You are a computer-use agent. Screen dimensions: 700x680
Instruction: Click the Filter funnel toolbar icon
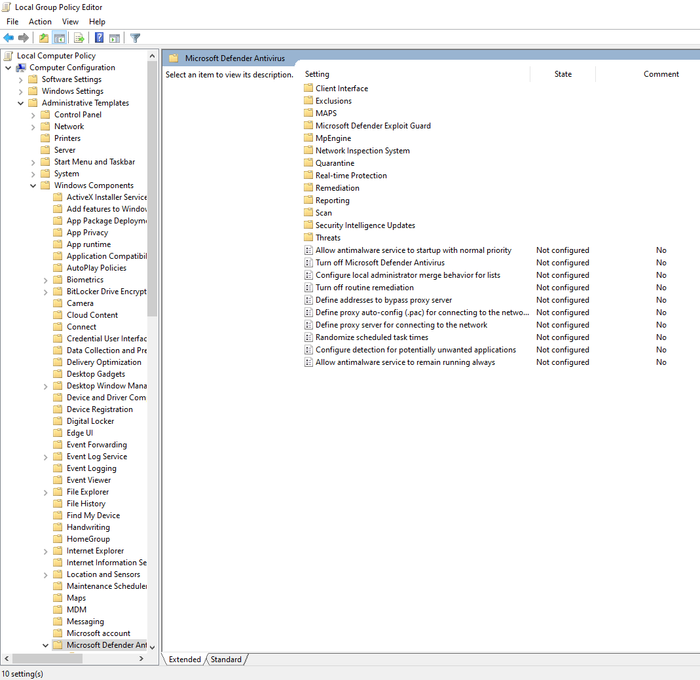pos(135,38)
